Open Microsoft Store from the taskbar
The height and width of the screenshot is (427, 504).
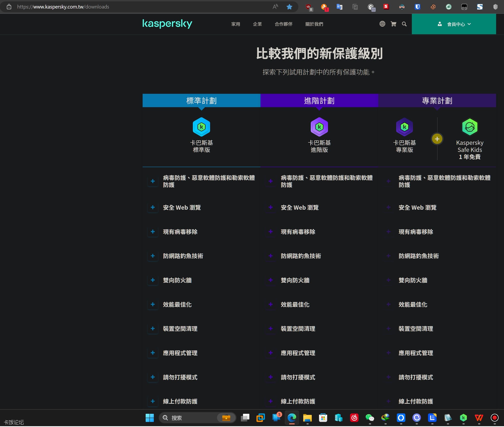point(323,418)
